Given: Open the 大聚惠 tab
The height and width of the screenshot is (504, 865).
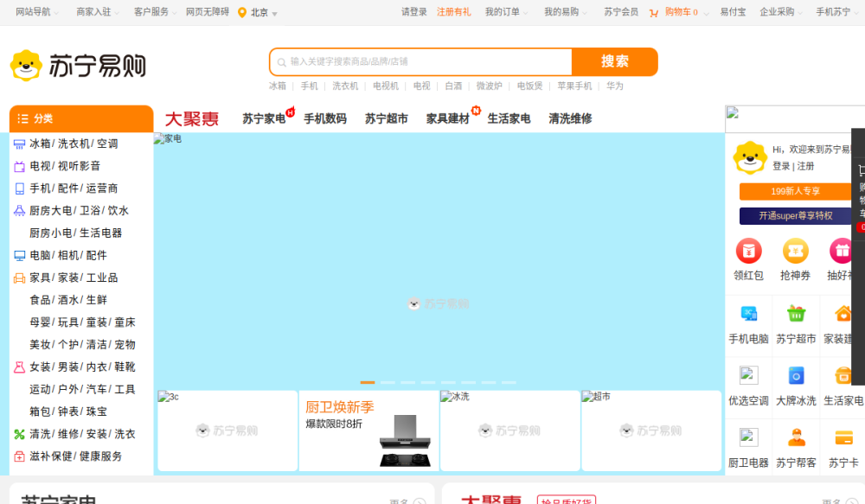Looking at the screenshot, I should (192, 118).
